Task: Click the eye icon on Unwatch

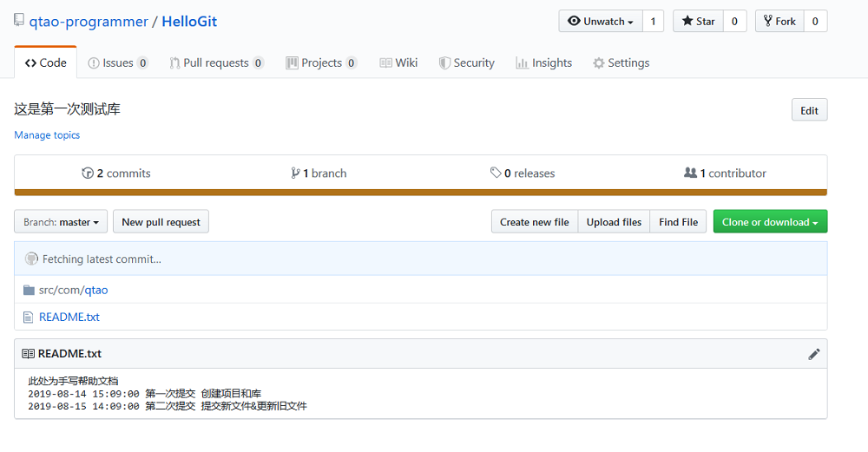Action: point(574,21)
